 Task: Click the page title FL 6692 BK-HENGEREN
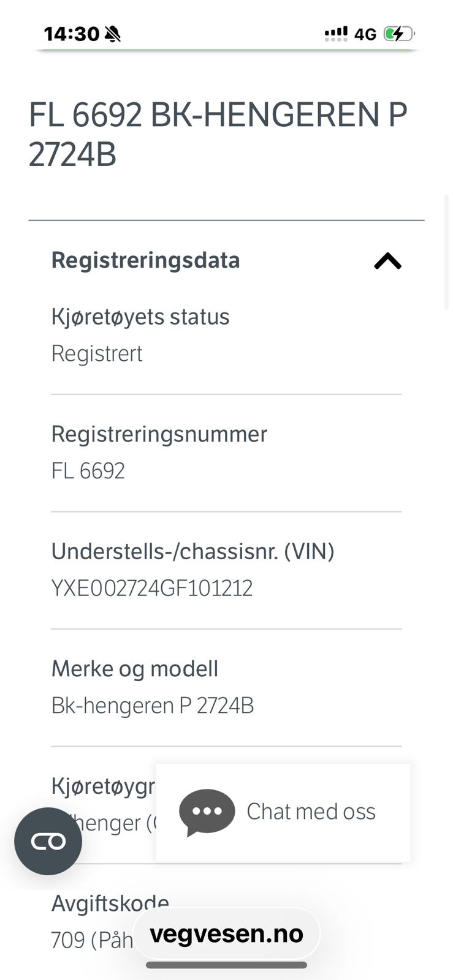click(x=218, y=134)
